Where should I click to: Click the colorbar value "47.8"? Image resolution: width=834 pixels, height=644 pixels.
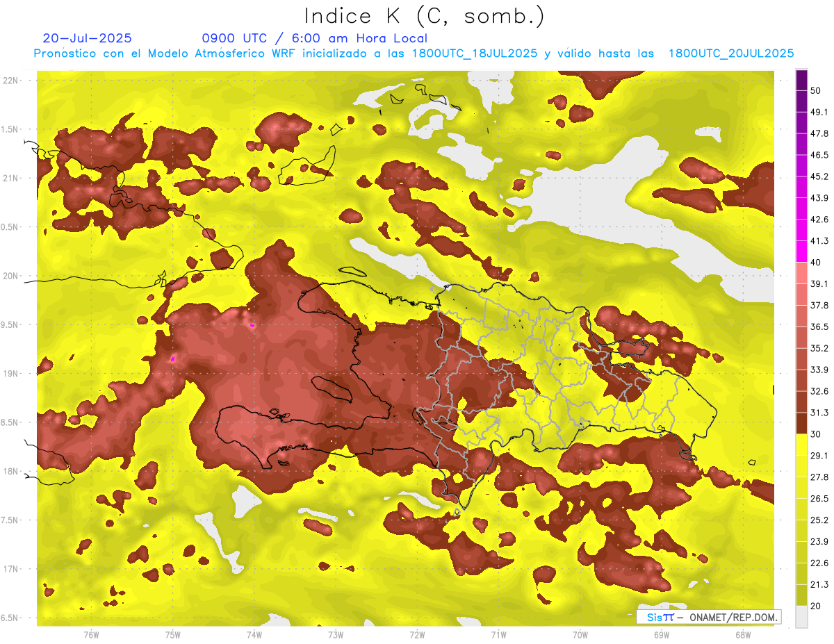[819, 133]
